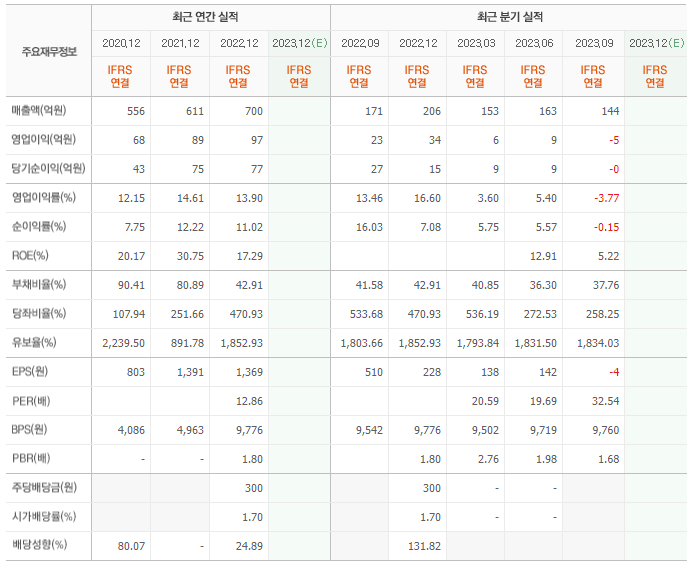Click the 2,239.50 reserve ratio value

pos(124,343)
